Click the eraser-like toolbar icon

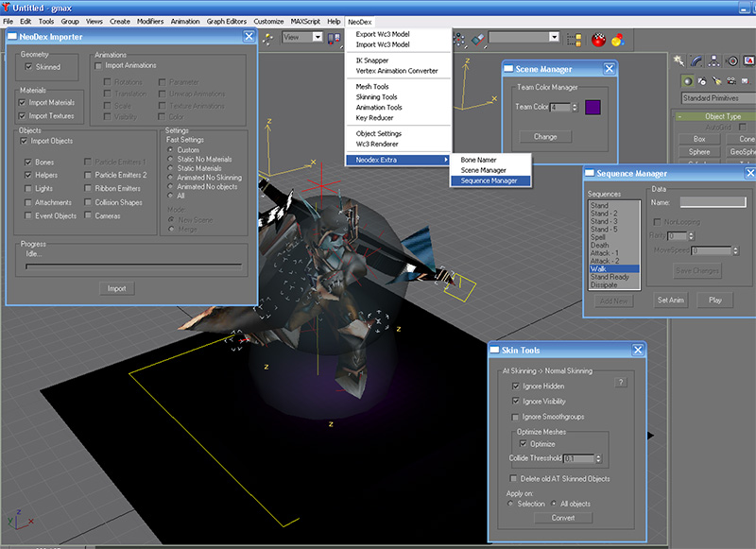click(478, 40)
